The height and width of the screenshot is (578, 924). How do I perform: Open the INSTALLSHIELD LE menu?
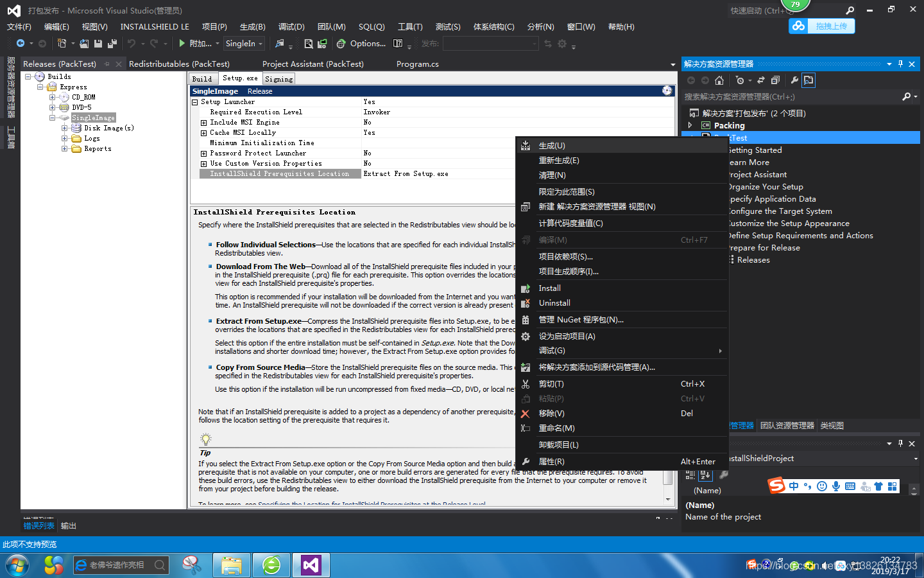pyautogui.click(x=155, y=26)
